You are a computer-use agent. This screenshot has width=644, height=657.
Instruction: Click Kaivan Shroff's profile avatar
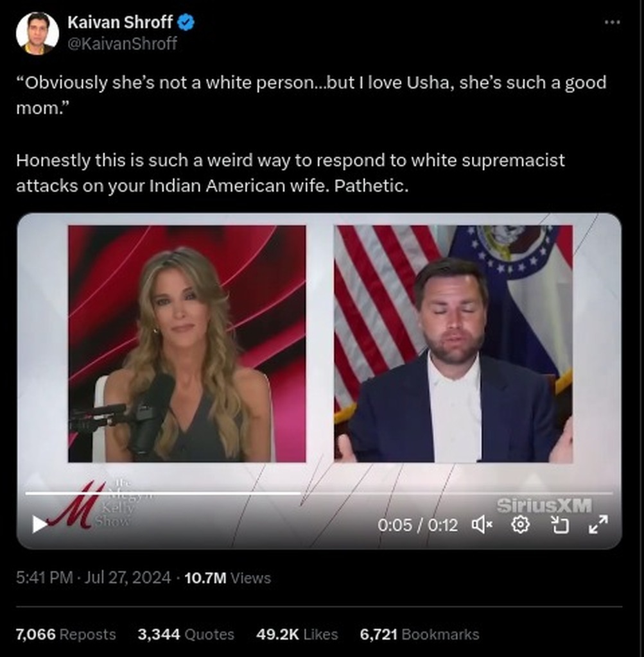[x=37, y=33]
